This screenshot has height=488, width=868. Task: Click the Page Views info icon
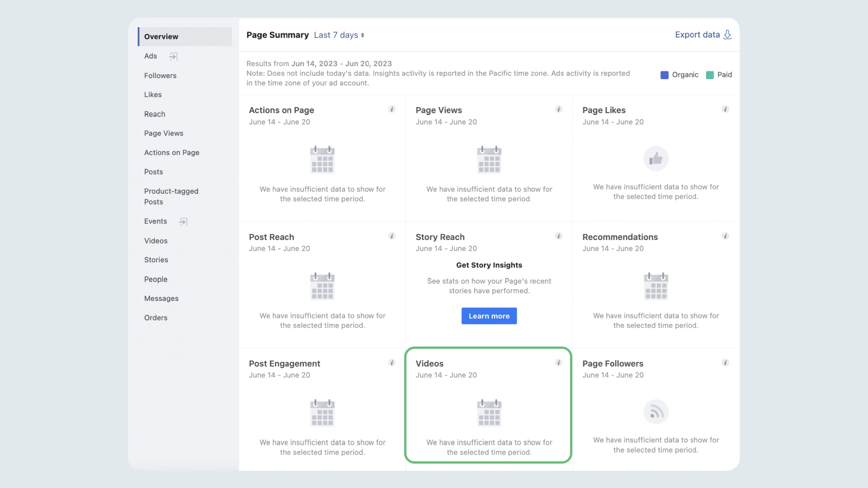pyautogui.click(x=559, y=109)
